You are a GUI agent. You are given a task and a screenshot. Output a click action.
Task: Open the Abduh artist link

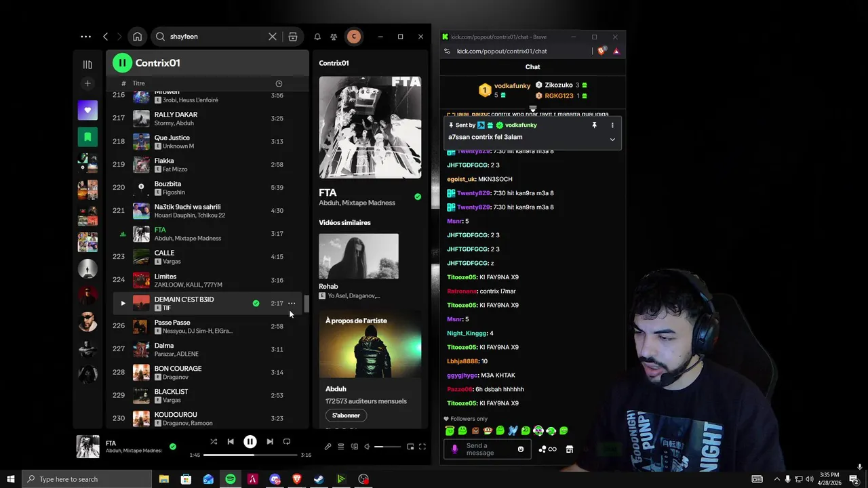(x=336, y=389)
